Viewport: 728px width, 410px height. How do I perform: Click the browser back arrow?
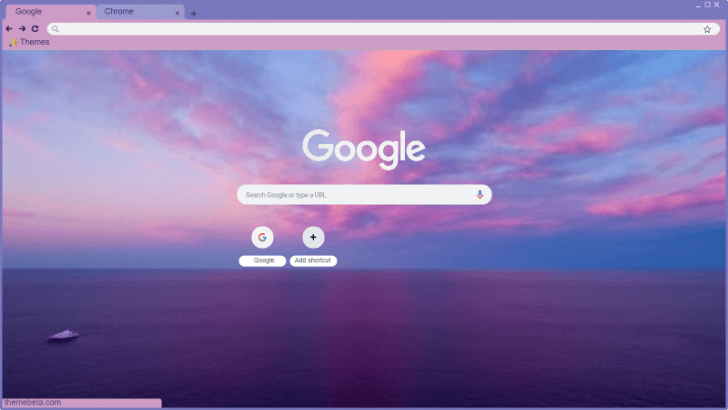tap(9, 29)
